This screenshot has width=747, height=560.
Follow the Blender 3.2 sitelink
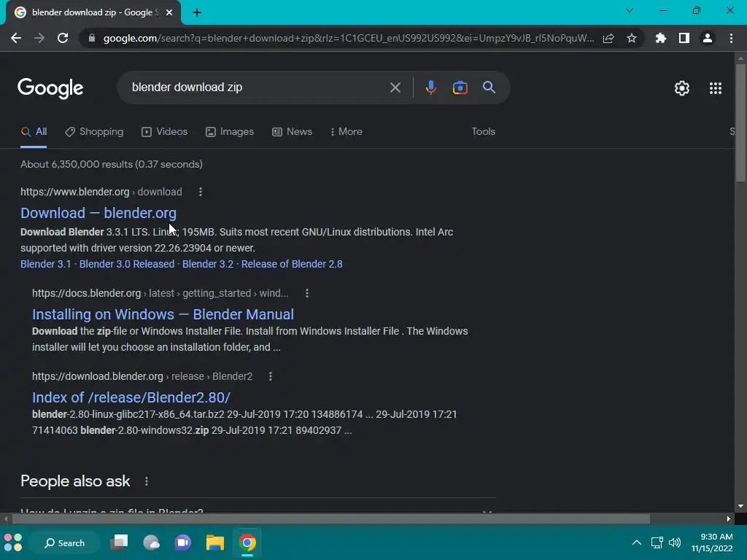[208, 264]
